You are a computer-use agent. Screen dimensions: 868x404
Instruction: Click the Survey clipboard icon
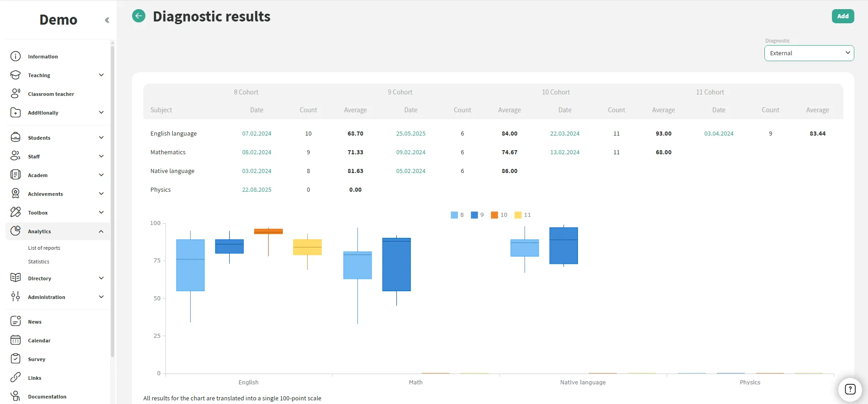(16, 359)
